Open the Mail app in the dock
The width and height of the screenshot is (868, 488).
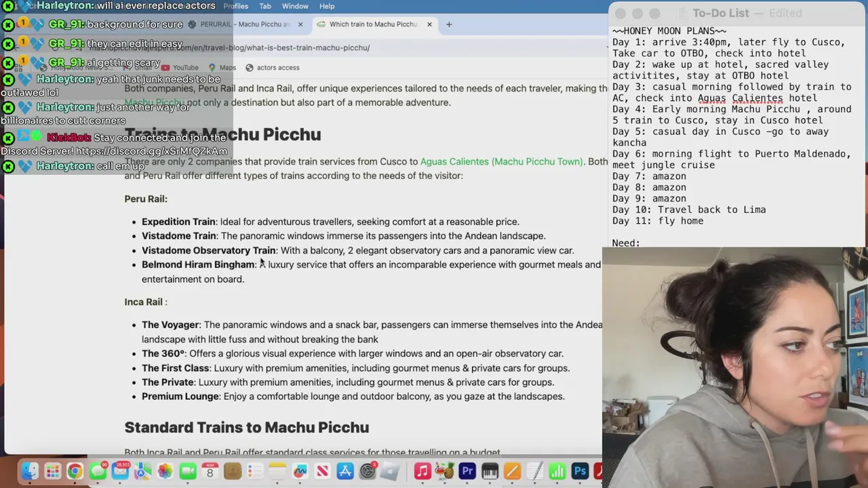click(x=120, y=471)
